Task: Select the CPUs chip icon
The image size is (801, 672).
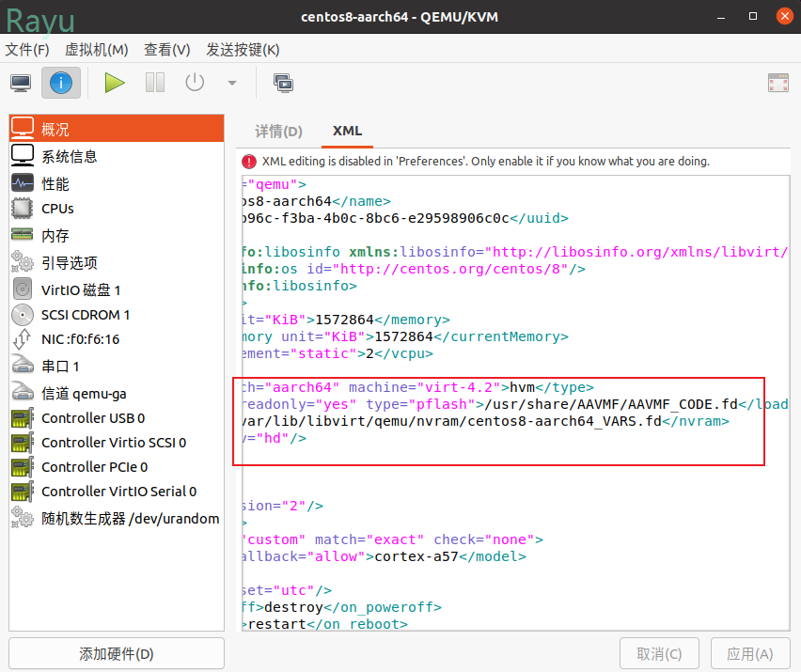Action: [x=23, y=209]
